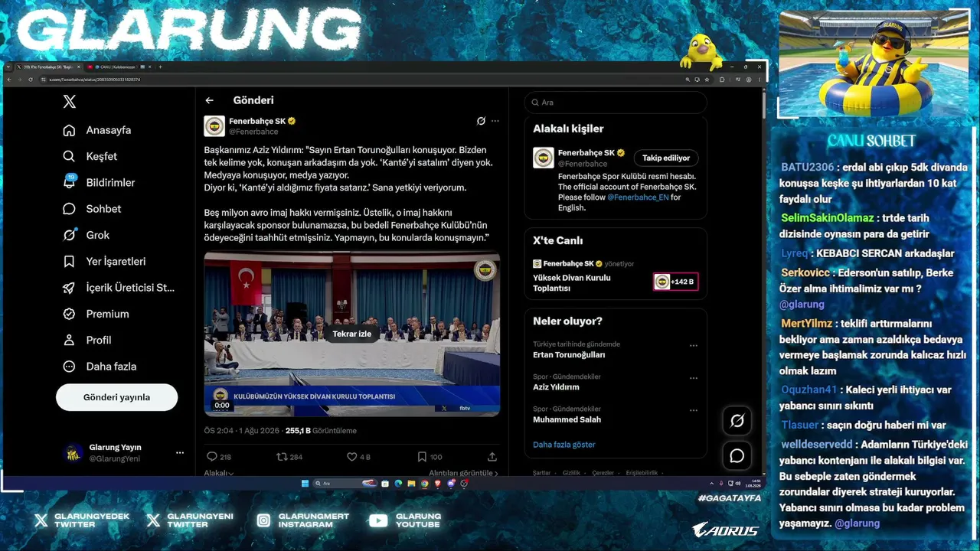Click the browser back button
Image resolution: width=980 pixels, height=551 pixels.
tap(10, 80)
